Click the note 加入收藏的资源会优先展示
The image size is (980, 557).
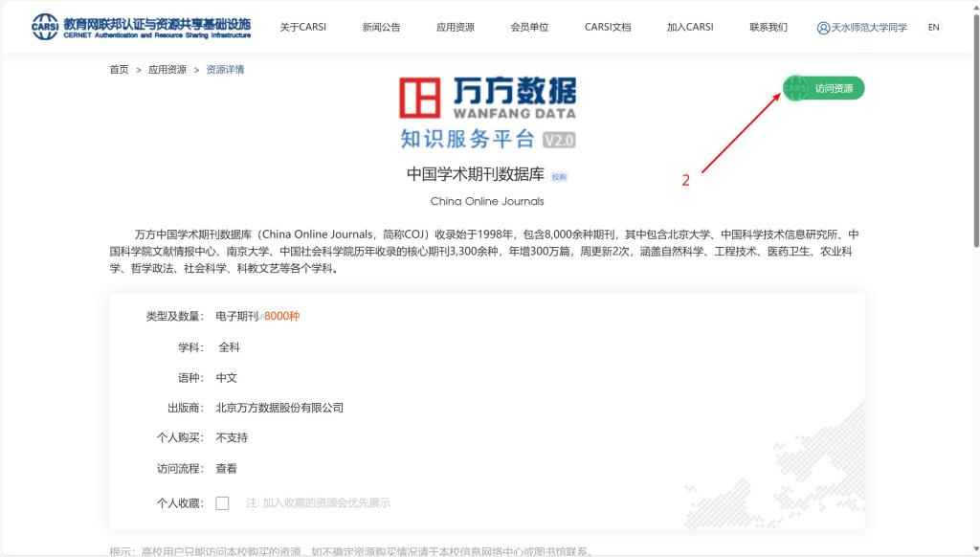(x=318, y=502)
